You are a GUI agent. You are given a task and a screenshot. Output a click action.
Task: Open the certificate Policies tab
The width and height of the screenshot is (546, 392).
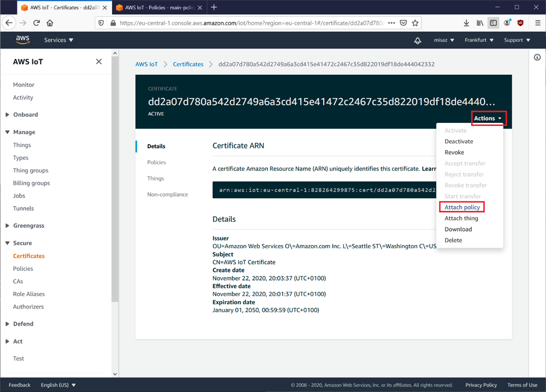point(156,162)
